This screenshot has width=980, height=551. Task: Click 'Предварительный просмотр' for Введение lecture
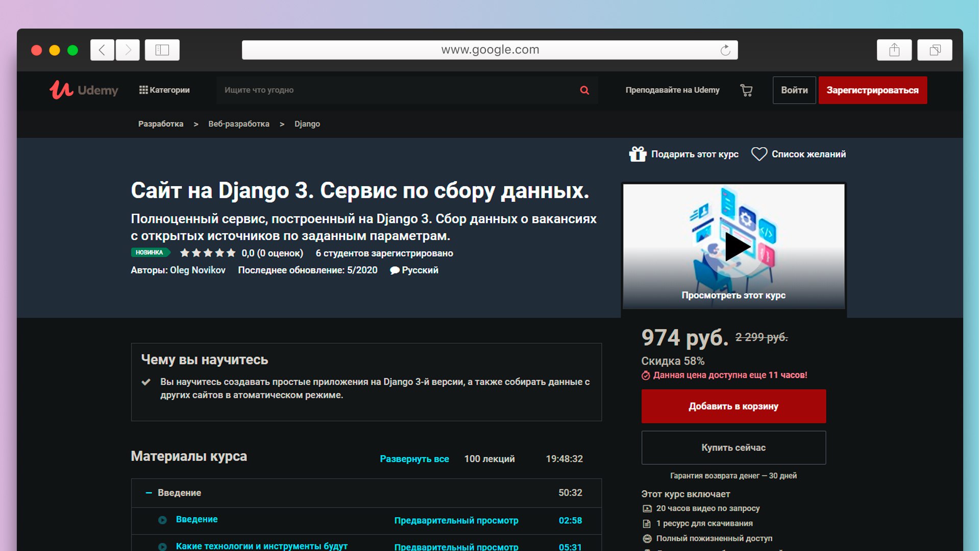click(x=456, y=520)
